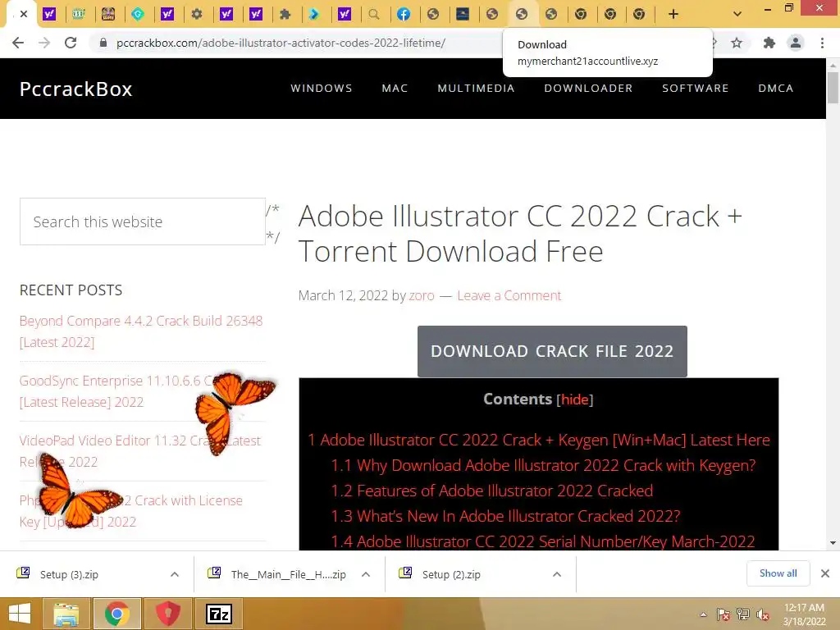
Task: Expand options for Setup (3).zip download
Action: 175,574
